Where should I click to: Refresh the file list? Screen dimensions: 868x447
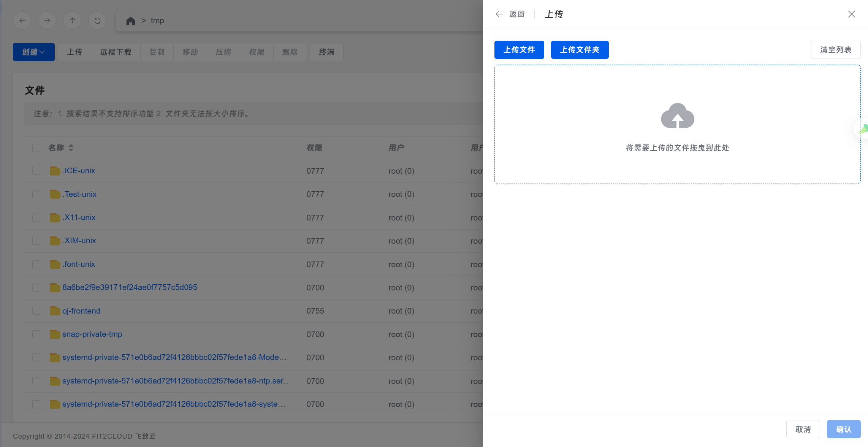click(97, 21)
